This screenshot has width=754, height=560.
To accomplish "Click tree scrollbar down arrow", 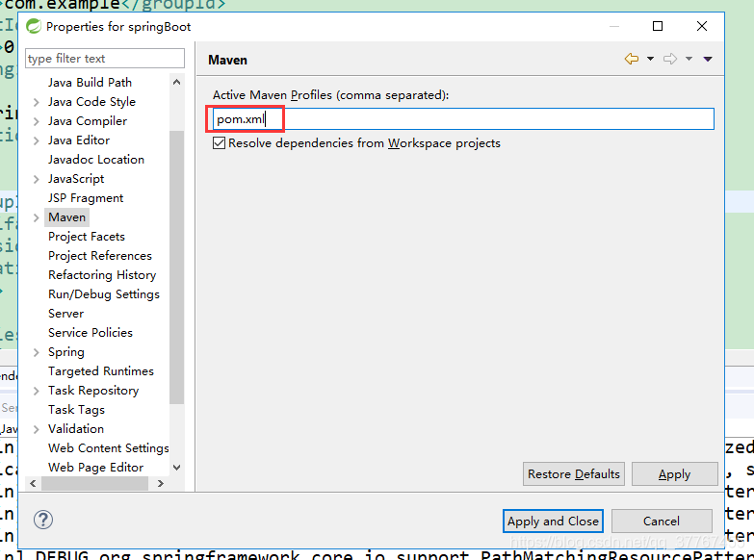I will point(177,468).
